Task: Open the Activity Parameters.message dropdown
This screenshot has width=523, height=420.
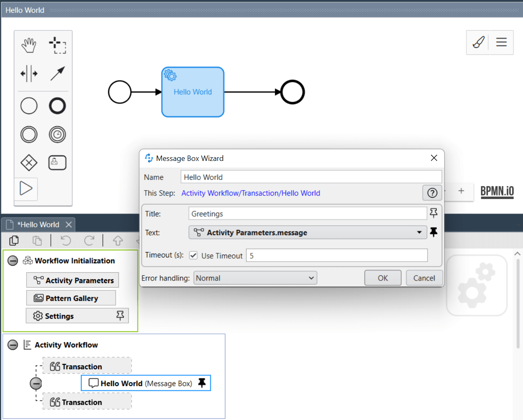Action: [419, 232]
